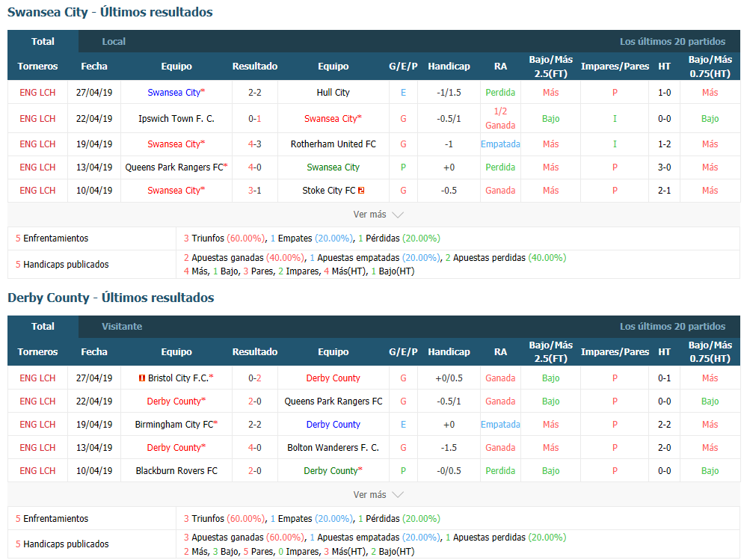Click Derby County in the Birmingham City row
Screen dimensions: 744x560
(333, 424)
